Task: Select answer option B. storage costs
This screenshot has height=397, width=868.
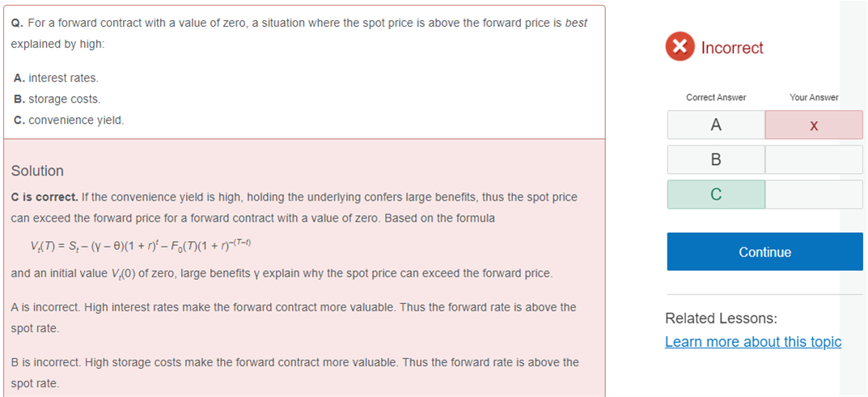Action: [57, 99]
